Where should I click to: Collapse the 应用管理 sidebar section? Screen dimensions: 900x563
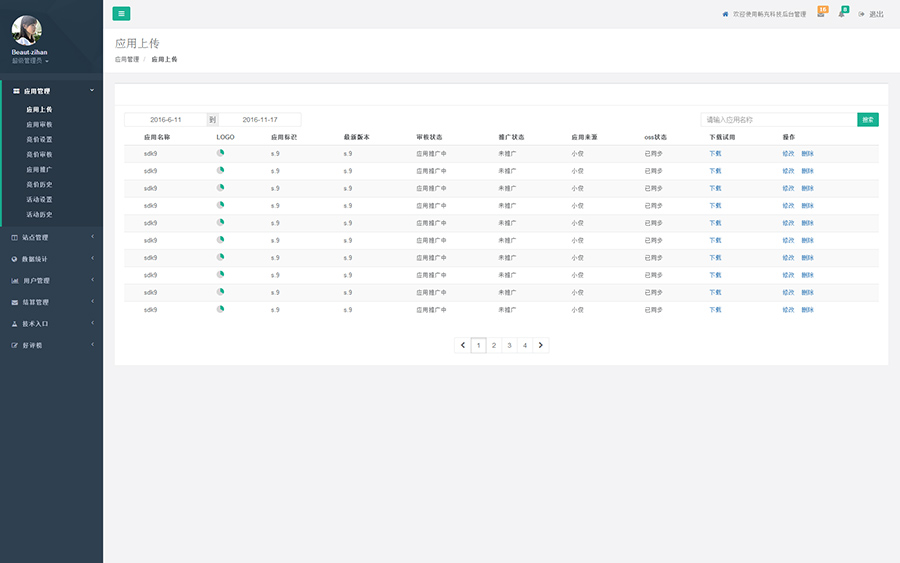pyautogui.click(x=50, y=90)
